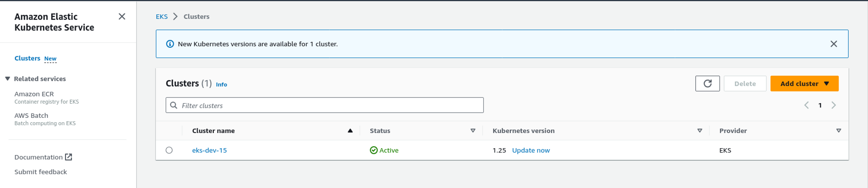Click the info icon in the notification banner
The height and width of the screenshot is (188, 868).
pyautogui.click(x=170, y=44)
